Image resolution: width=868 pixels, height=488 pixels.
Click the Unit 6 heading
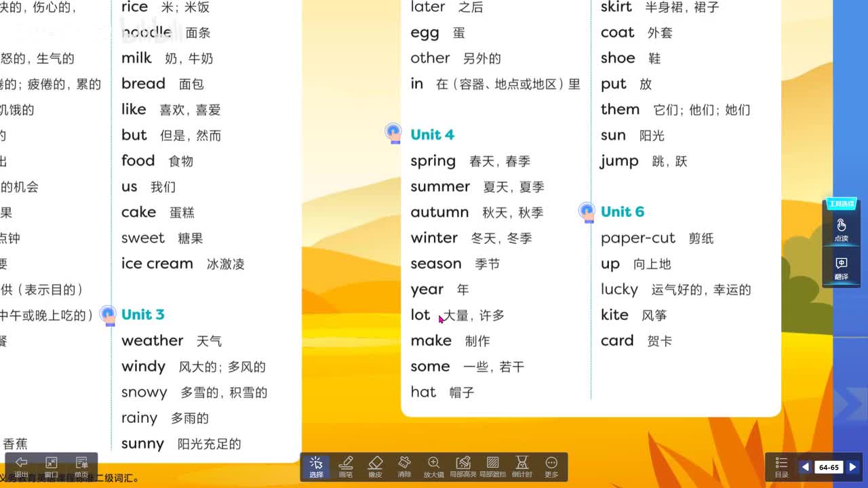622,212
